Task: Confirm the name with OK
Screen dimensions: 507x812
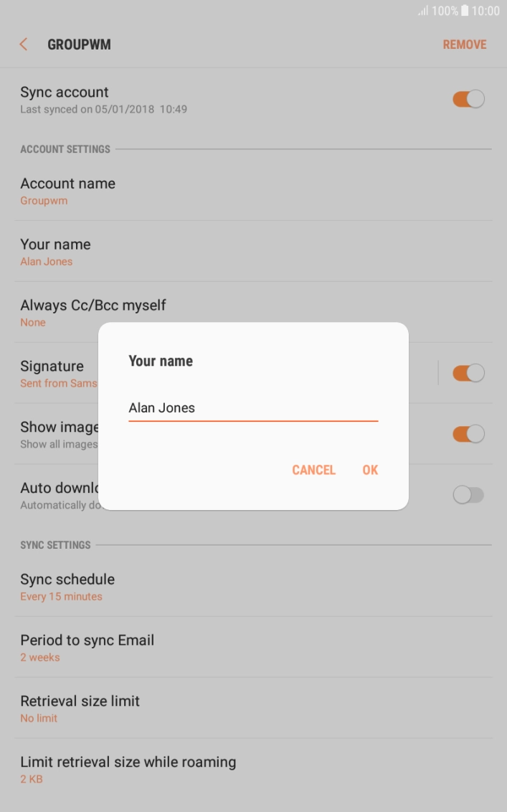Action: coord(370,470)
